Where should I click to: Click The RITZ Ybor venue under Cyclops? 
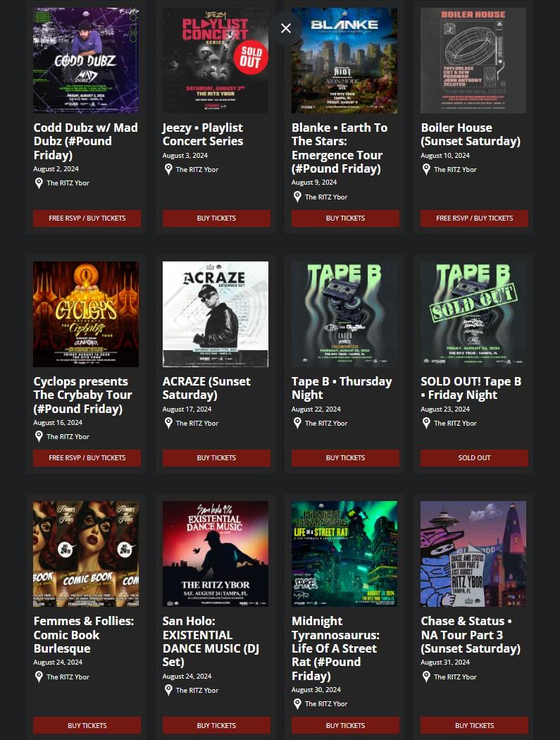click(x=68, y=437)
